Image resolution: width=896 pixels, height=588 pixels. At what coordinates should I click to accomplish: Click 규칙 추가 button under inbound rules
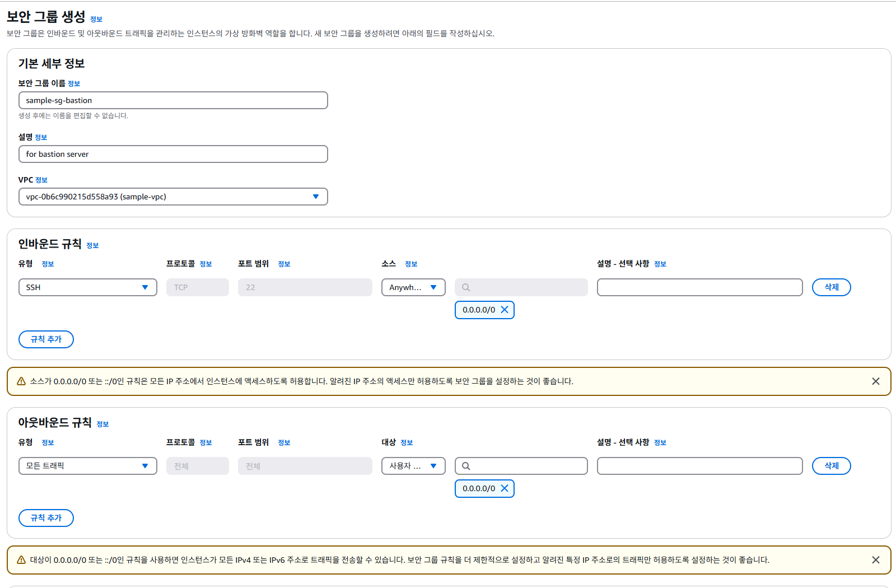[46, 339]
